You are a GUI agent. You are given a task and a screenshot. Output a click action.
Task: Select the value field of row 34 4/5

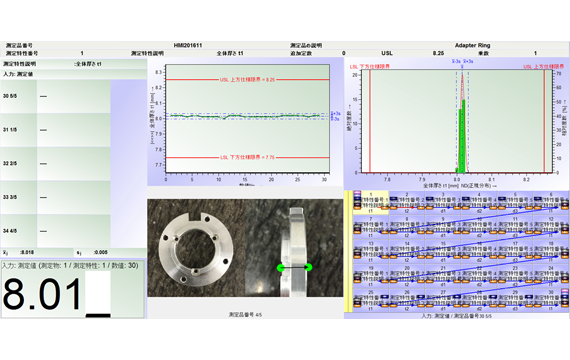coord(73,231)
